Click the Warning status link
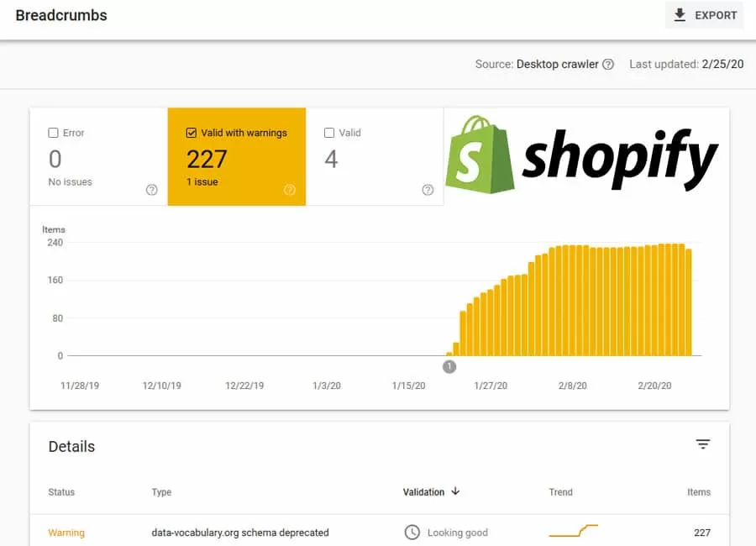 coord(66,533)
